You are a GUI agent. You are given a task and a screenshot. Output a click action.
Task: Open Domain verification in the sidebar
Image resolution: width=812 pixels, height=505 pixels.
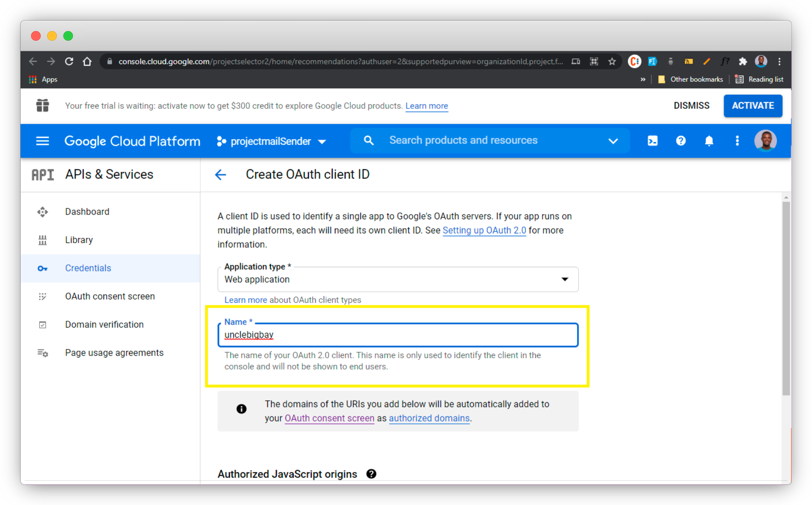110,325
